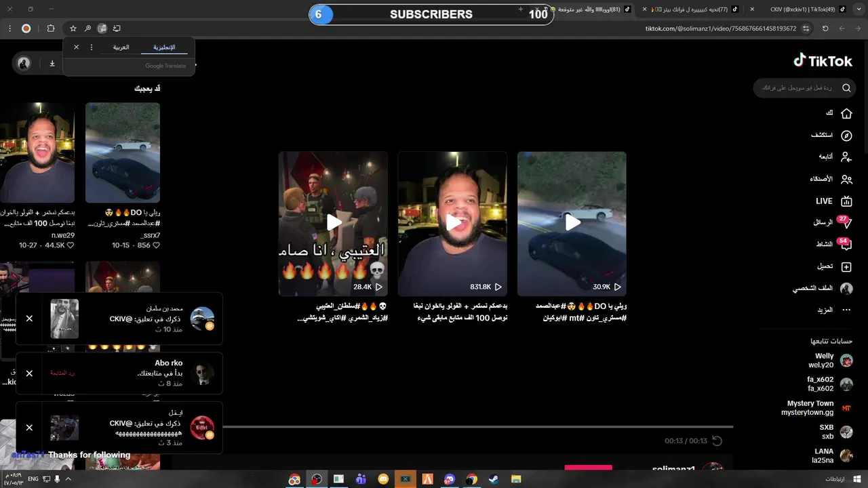
Task: Open the Profile avatar in TikTok sidebar
Action: pos(846,289)
